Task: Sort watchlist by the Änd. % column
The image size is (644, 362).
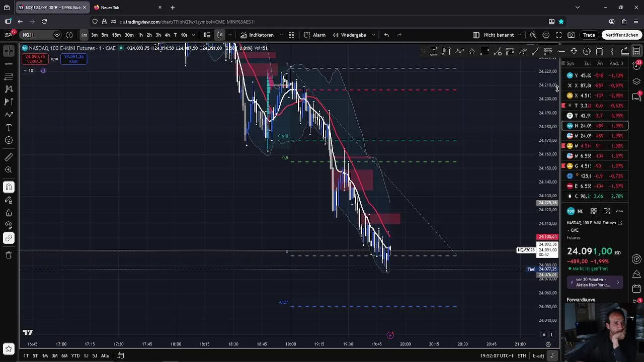Action: tap(616, 63)
